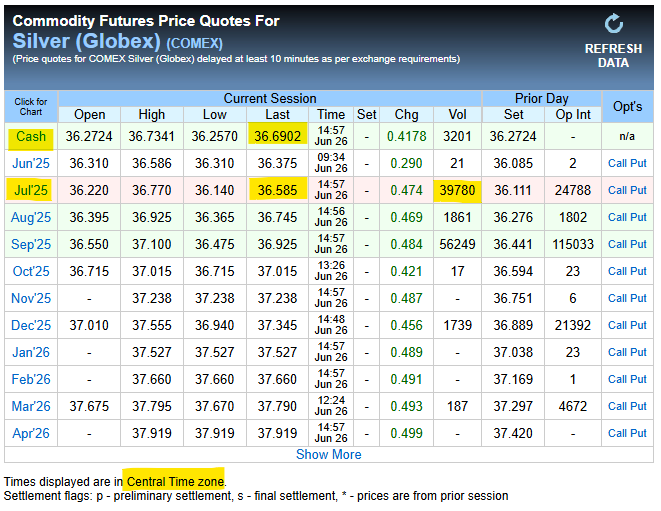Click the Call link for Aug'25
Viewport: 661px width, 511px height.
617,217
